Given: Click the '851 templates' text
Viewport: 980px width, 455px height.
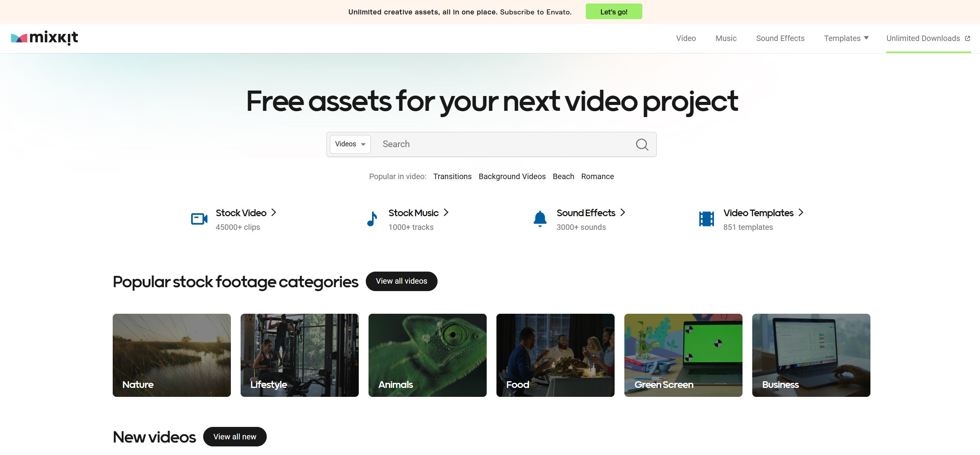Looking at the screenshot, I should (748, 227).
